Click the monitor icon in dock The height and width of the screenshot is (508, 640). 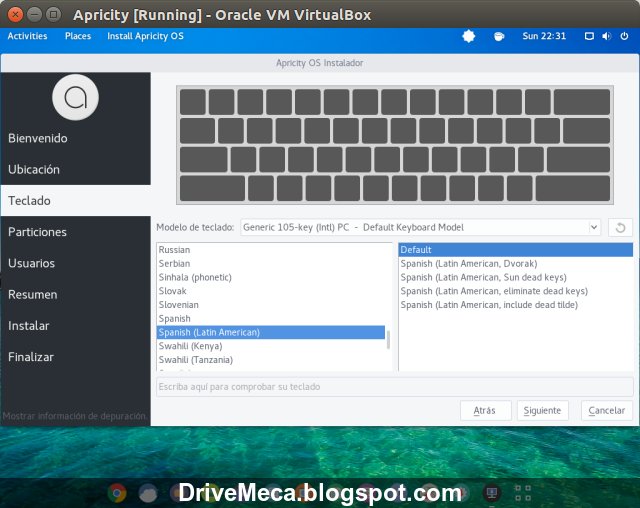pos(492,493)
